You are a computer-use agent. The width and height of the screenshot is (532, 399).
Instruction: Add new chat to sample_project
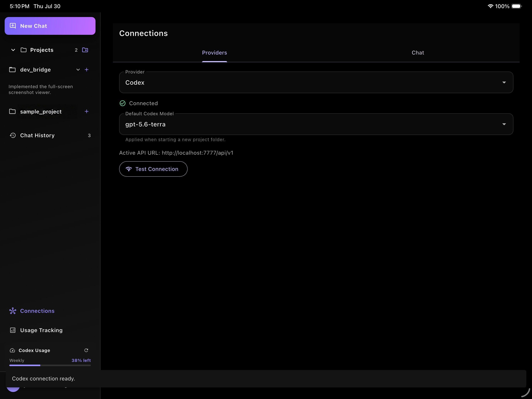click(87, 111)
